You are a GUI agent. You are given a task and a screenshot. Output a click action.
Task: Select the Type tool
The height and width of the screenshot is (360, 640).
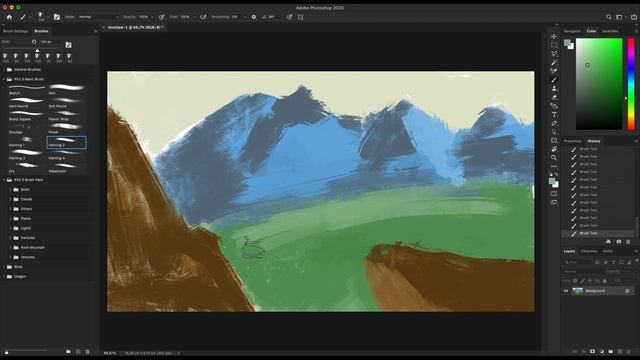click(554, 115)
